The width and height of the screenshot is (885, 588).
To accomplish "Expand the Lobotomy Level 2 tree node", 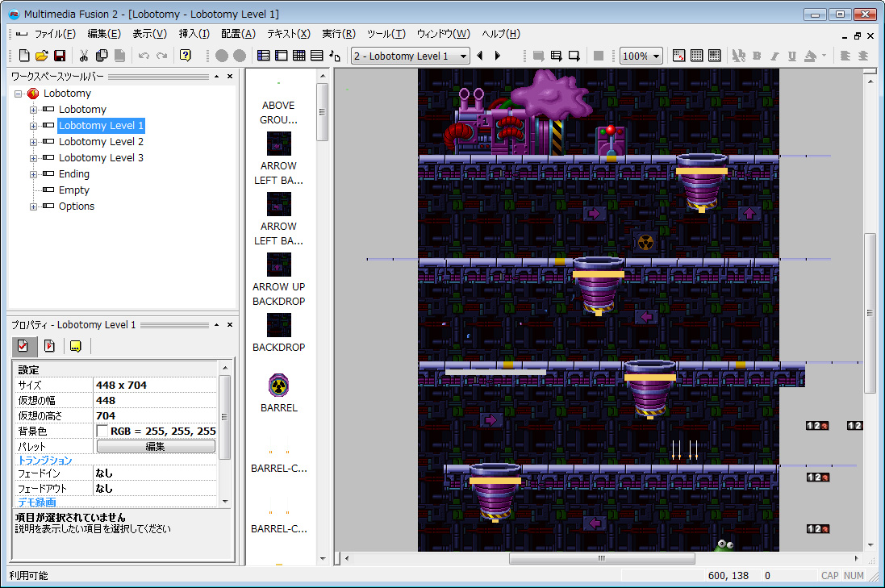I will [x=33, y=142].
